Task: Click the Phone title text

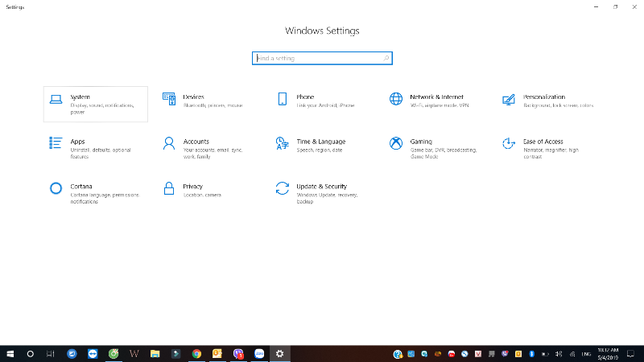Action: (305, 97)
